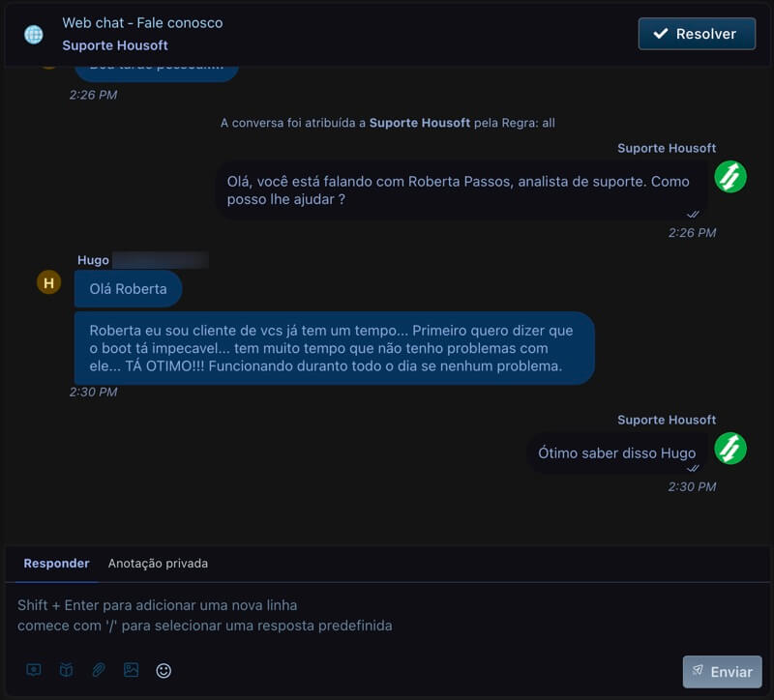Click the Suporte Housoft avatar beside the greeting
Screen dimensions: 774x700
(x=730, y=177)
